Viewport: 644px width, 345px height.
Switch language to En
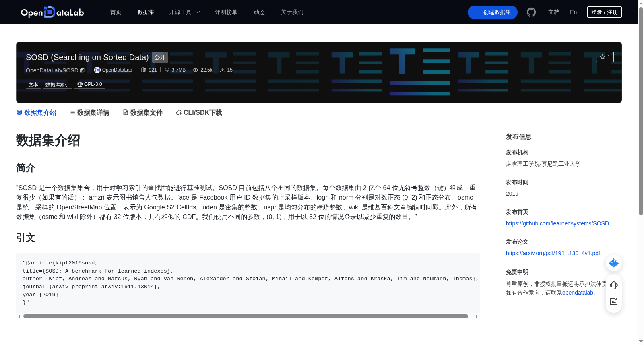point(573,12)
